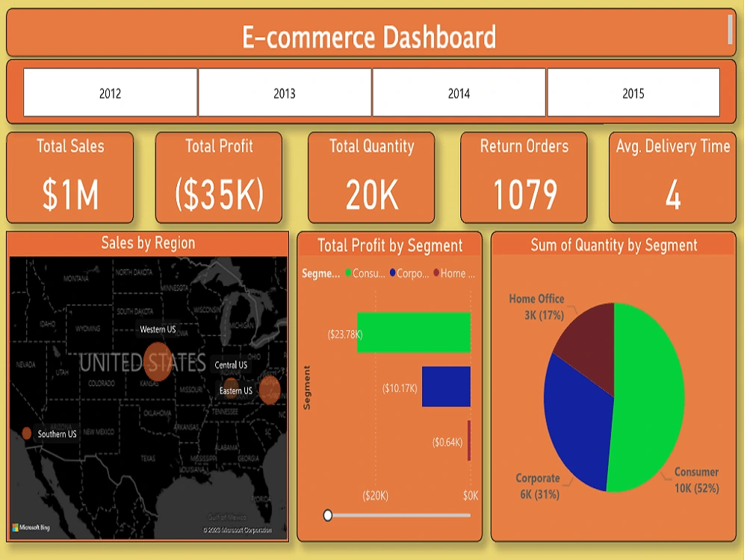
Task: Click the blue Corporate legend dot
Action: click(x=392, y=273)
